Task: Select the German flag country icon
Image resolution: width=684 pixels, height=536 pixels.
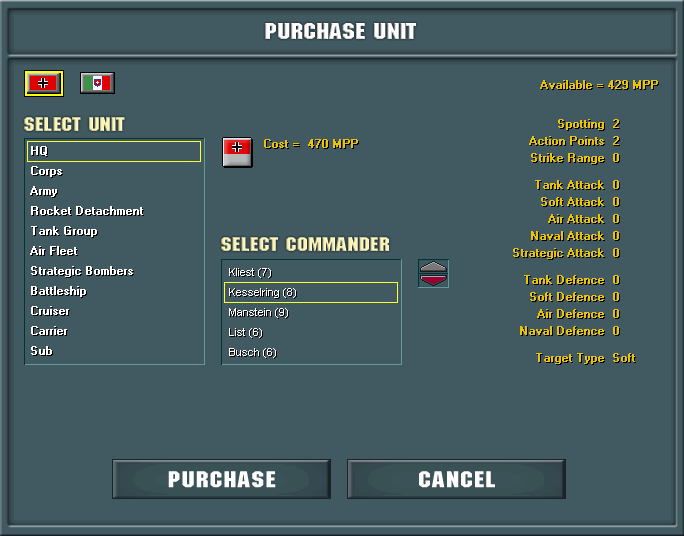Action: point(44,83)
